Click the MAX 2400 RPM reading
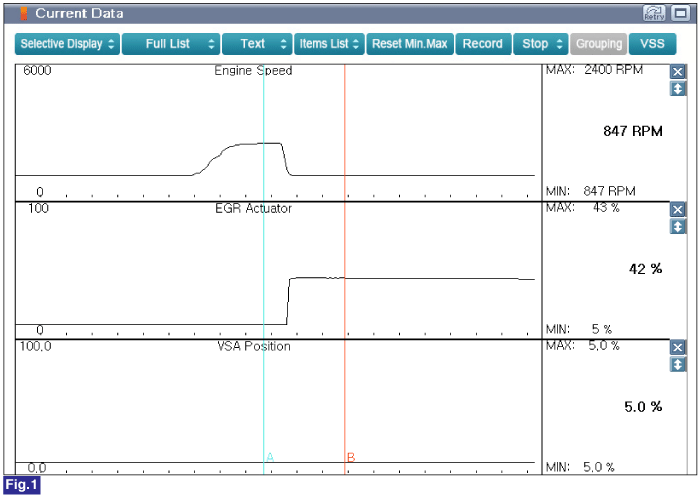 click(594, 70)
